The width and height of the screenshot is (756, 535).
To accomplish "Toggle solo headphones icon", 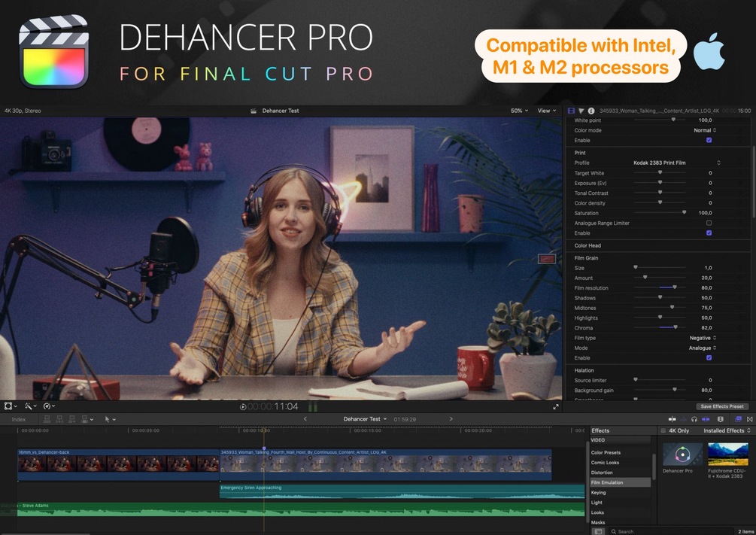I will tap(694, 419).
